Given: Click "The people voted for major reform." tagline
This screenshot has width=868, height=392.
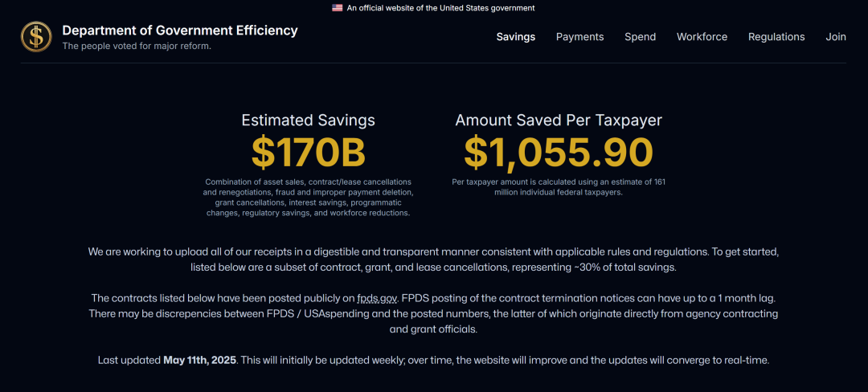Looking at the screenshot, I should point(137,46).
